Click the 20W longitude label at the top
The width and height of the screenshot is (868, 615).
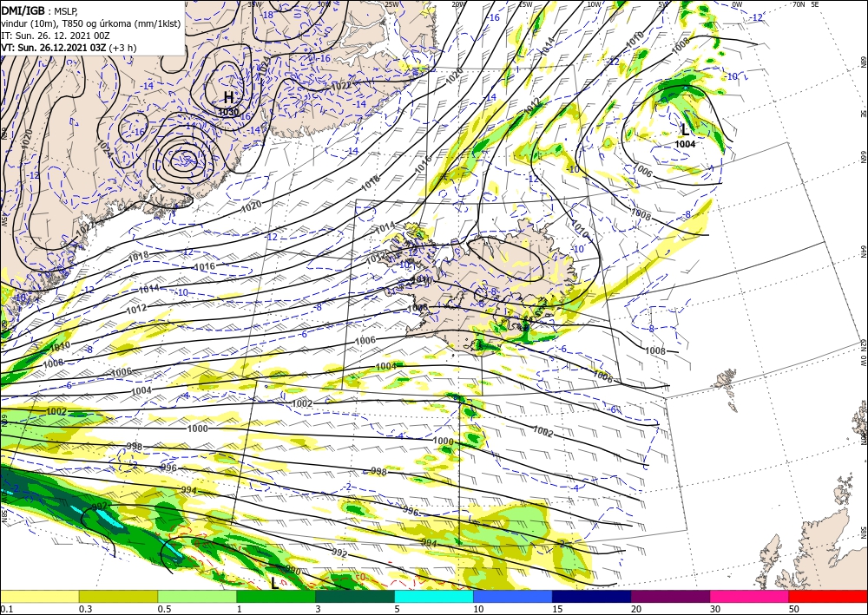(457, 4)
